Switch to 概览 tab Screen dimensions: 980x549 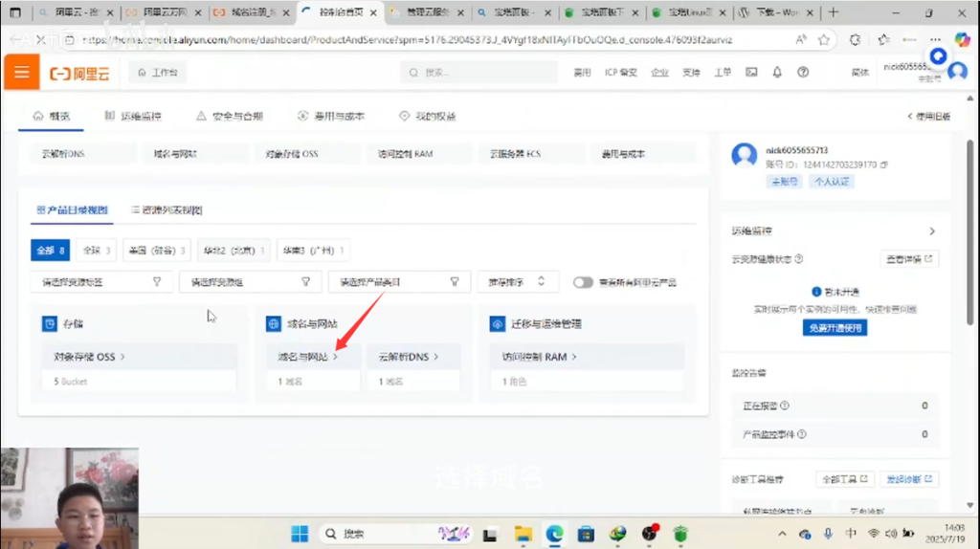point(52,116)
